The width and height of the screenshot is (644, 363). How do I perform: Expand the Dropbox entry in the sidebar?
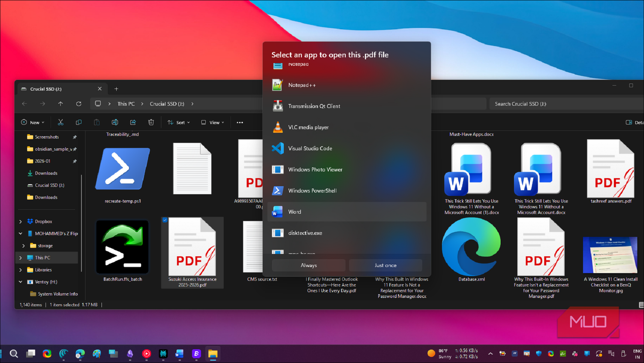[x=20, y=221]
